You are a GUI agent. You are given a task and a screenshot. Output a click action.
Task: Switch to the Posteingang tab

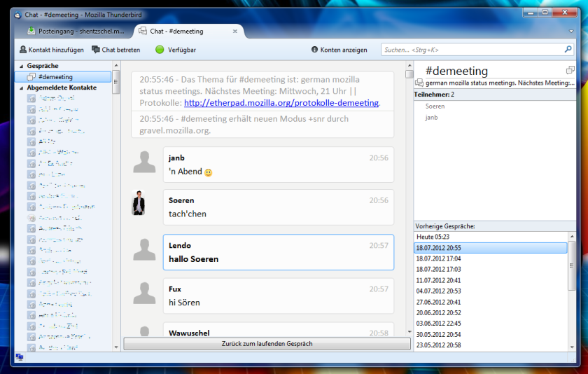76,31
